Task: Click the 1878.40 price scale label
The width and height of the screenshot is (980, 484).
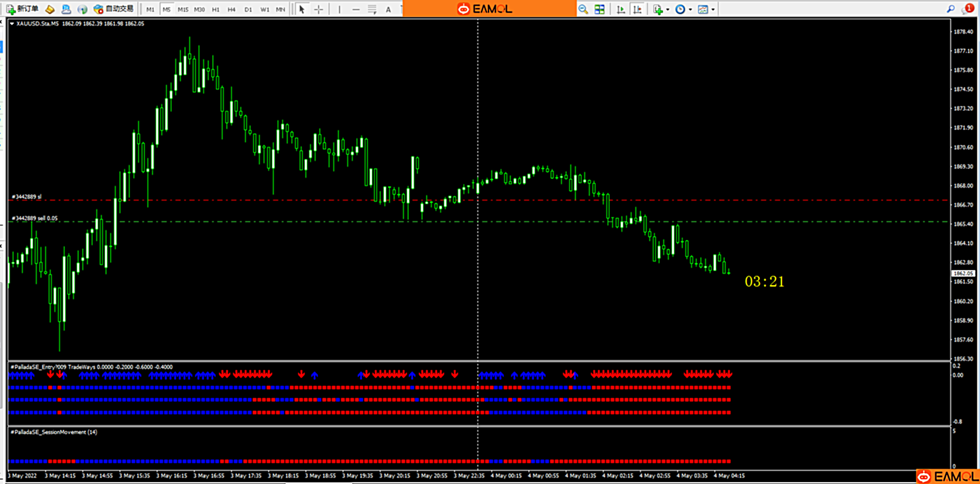Action: click(x=963, y=32)
